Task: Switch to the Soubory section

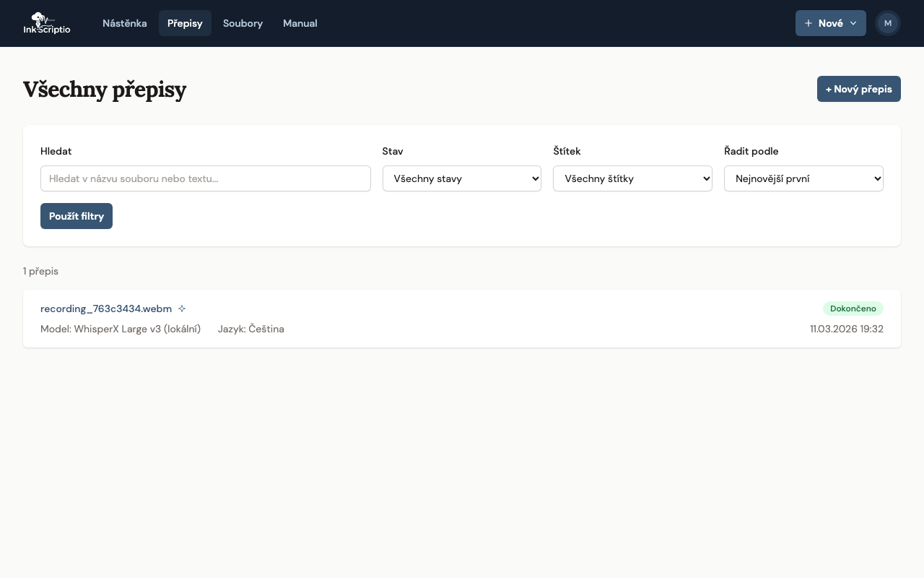Action: [x=243, y=23]
